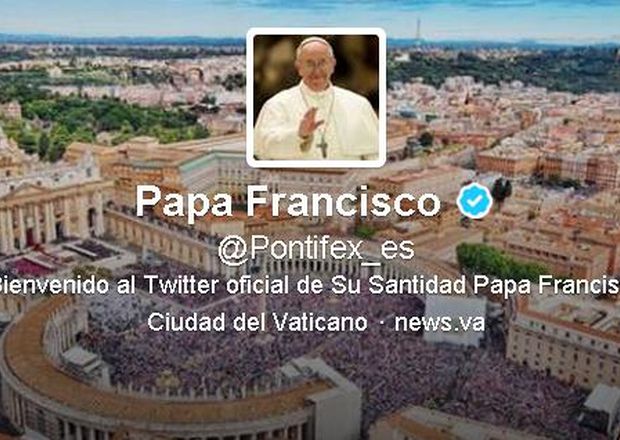Open the news.va website link
620x440 pixels.
click(440, 322)
